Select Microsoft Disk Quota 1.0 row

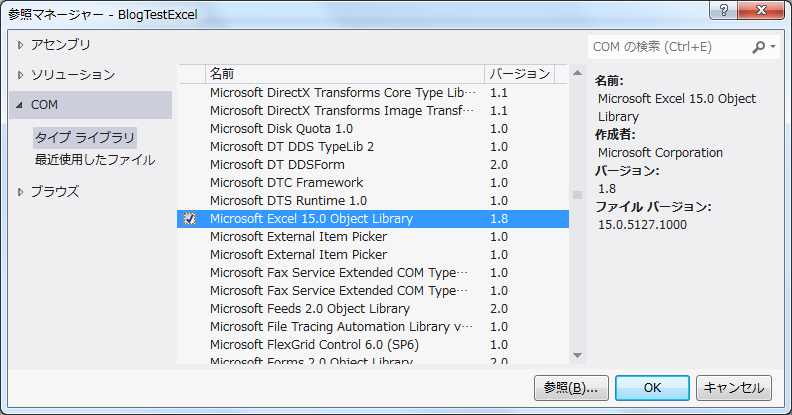pyautogui.click(x=281, y=129)
